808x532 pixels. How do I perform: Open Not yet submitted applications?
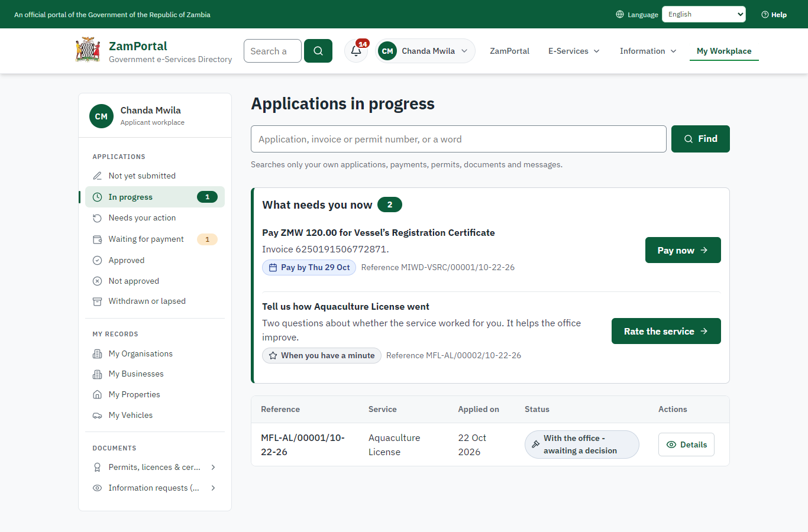click(x=155, y=176)
